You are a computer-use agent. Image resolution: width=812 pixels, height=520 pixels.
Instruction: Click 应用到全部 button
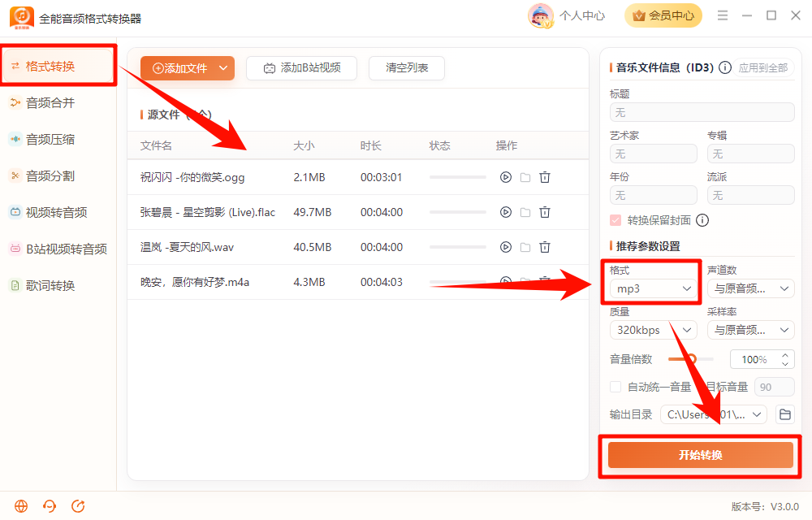(x=762, y=67)
